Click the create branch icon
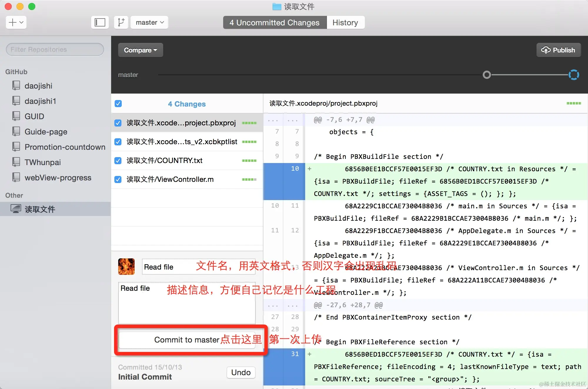This screenshot has width=588, height=389. [121, 22]
